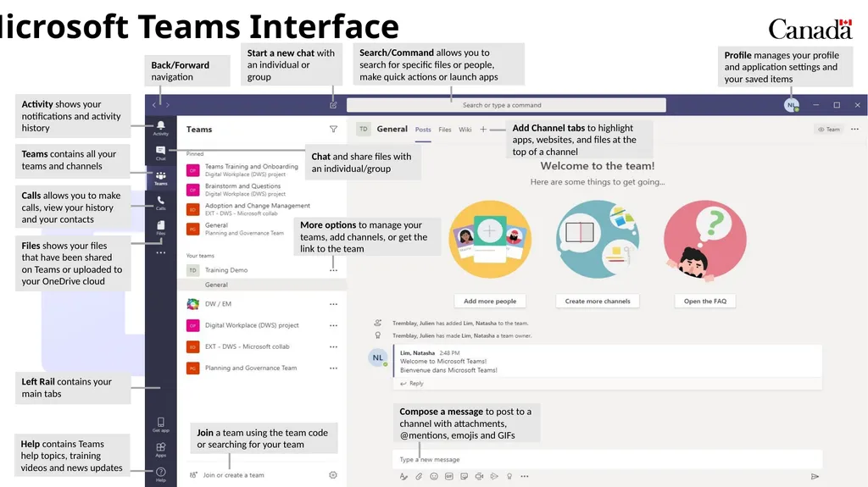The image size is (868, 487).
Task: Open channel more options ellipsis at top right
Action: pos(854,129)
